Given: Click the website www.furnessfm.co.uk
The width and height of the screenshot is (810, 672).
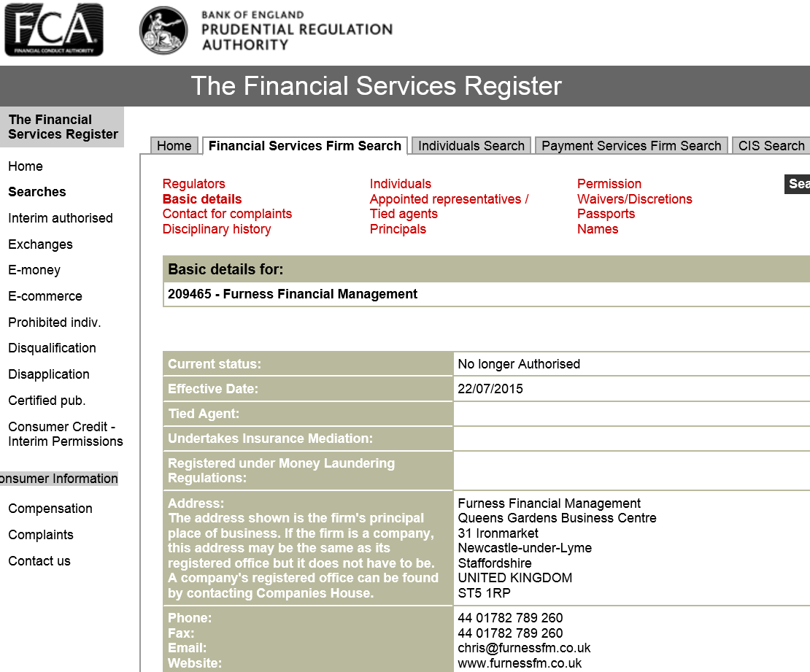Looking at the screenshot, I should point(520,663).
